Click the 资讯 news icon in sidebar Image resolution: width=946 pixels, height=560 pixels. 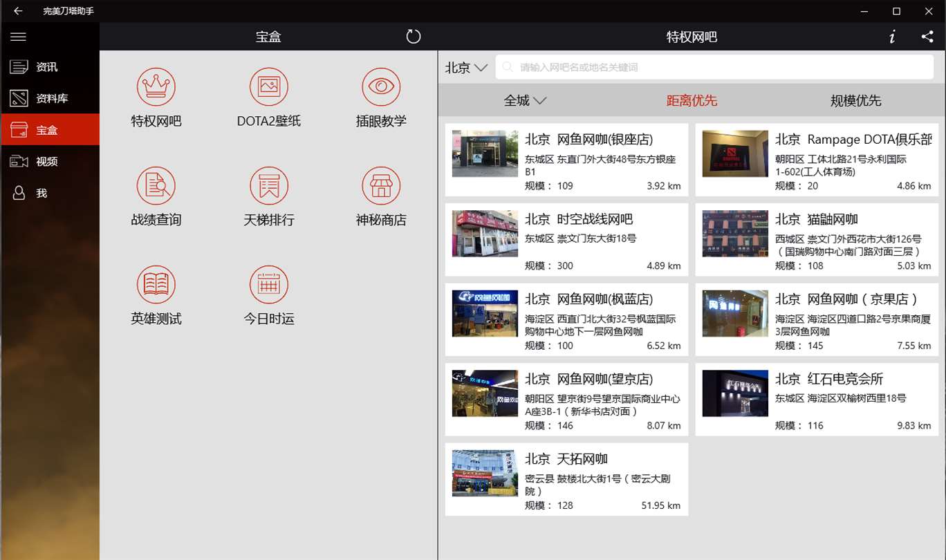tap(19, 67)
